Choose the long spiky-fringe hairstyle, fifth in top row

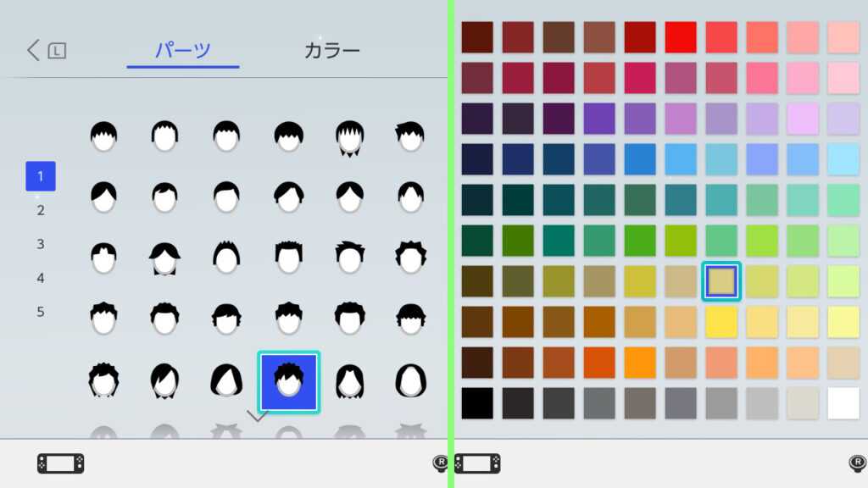(350, 138)
